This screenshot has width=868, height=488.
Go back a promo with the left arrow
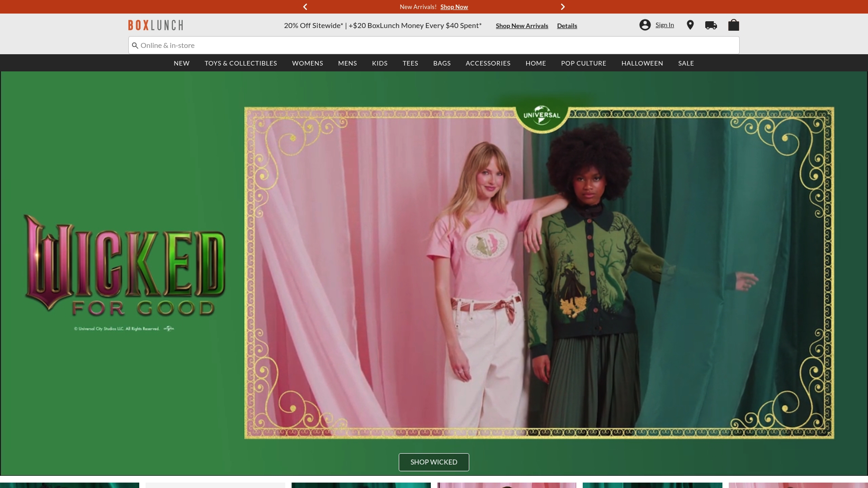305,7
